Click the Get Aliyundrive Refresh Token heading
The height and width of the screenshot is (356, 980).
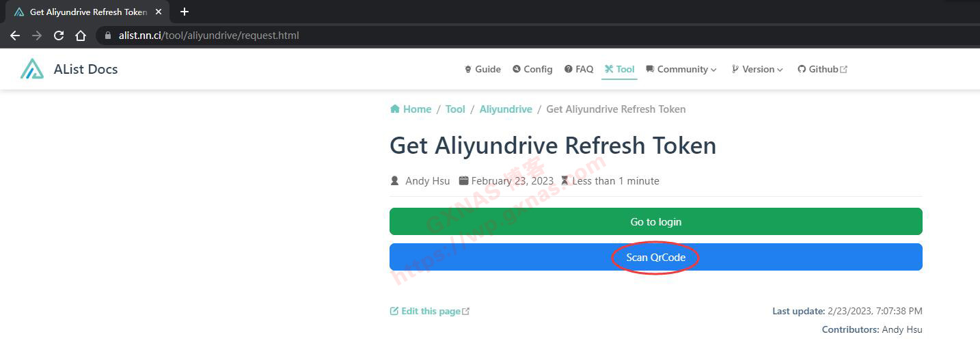pos(553,146)
